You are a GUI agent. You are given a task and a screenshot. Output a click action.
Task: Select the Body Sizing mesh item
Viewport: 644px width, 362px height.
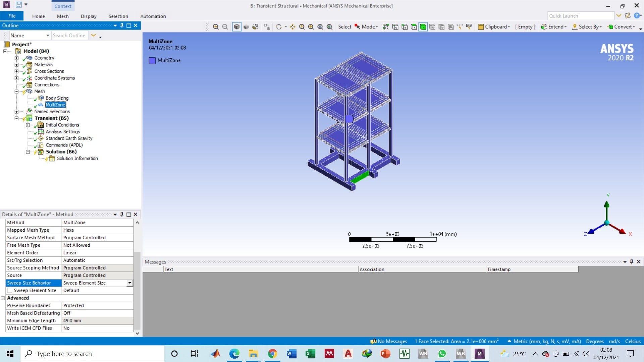(x=57, y=98)
